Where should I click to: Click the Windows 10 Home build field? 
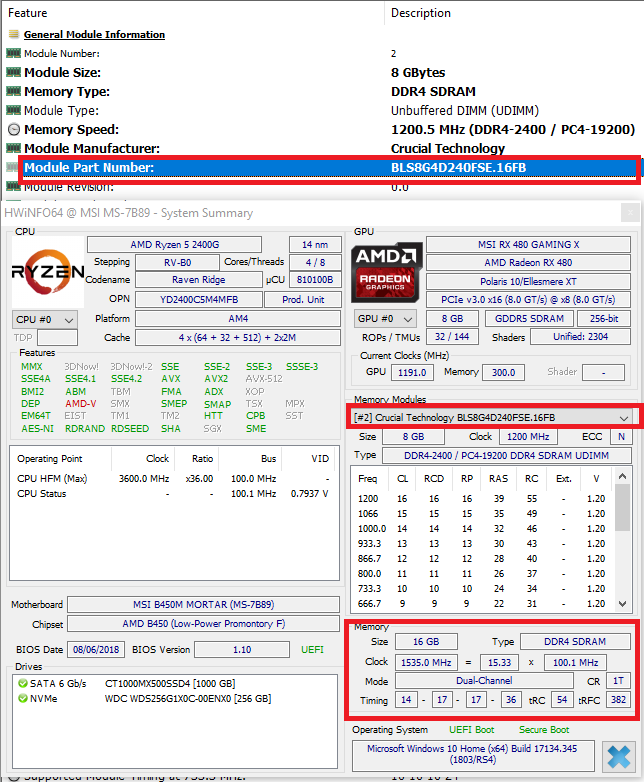coord(473,754)
